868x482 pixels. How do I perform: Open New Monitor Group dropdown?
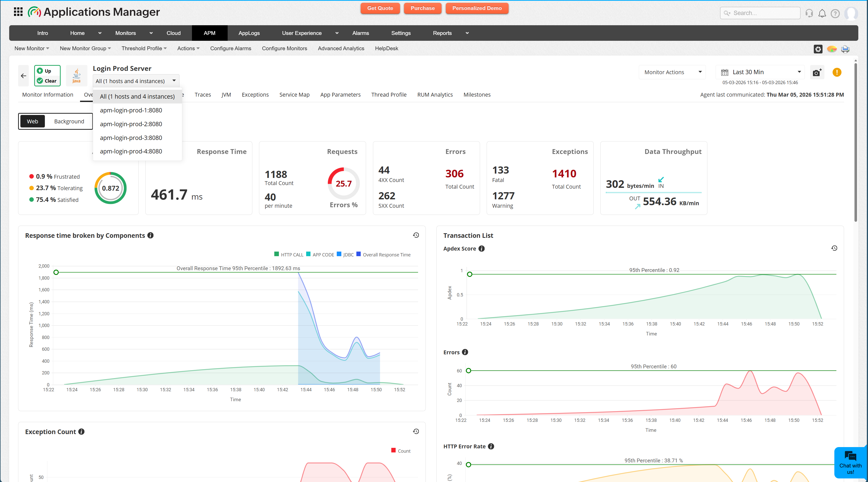tap(85, 48)
